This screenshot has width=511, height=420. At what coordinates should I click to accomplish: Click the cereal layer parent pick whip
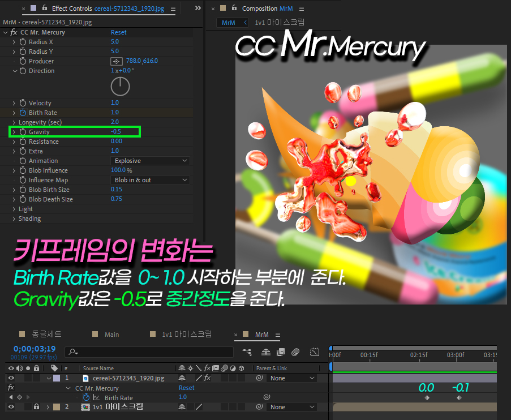click(x=259, y=378)
